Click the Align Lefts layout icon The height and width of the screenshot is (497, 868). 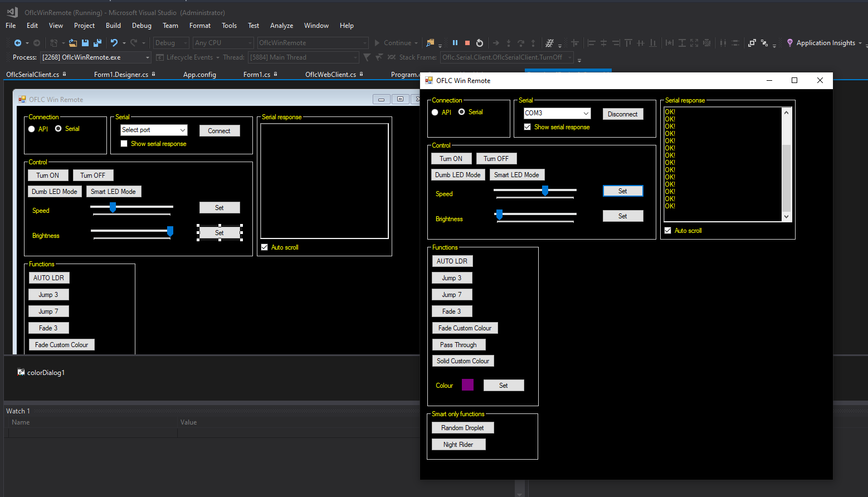pyautogui.click(x=592, y=43)
